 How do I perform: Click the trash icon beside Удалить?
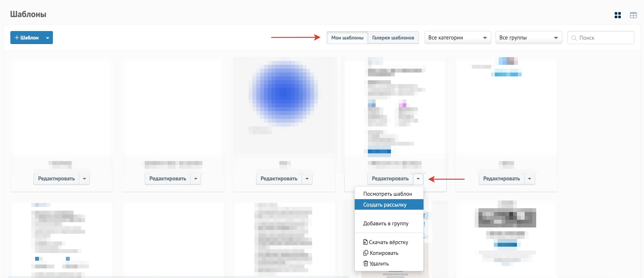coord(366,263)
